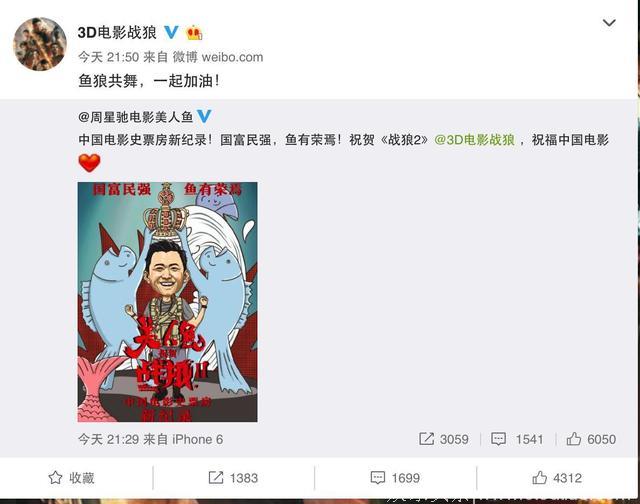Toggle 收藏 favorite star
The height and width of the screenshot is (504, 640).
tap(71, 477)
